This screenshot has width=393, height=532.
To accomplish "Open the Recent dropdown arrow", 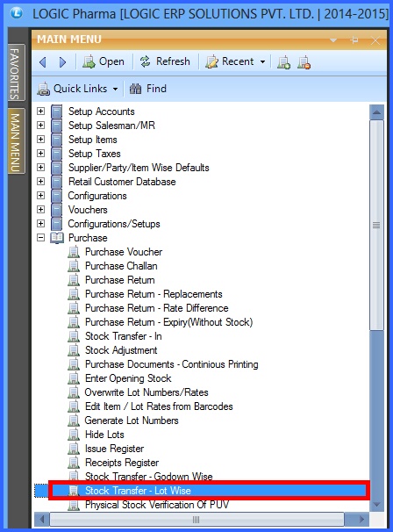I will click(262, 62).
